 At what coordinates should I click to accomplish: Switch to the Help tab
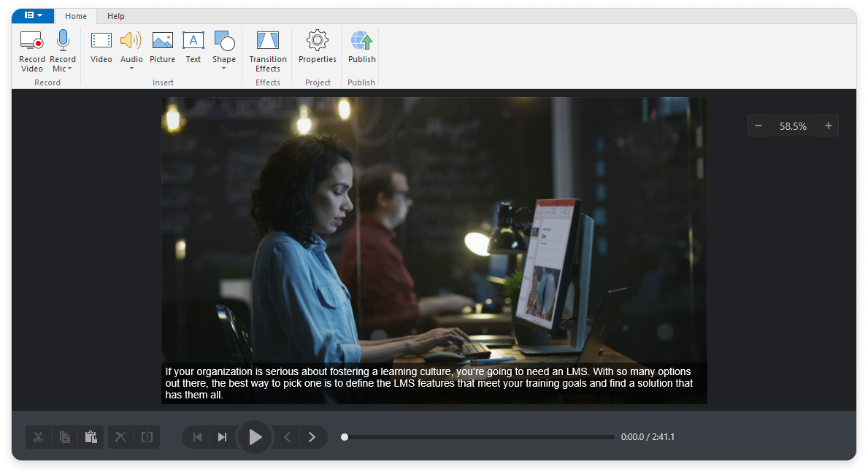pos(115,15)
